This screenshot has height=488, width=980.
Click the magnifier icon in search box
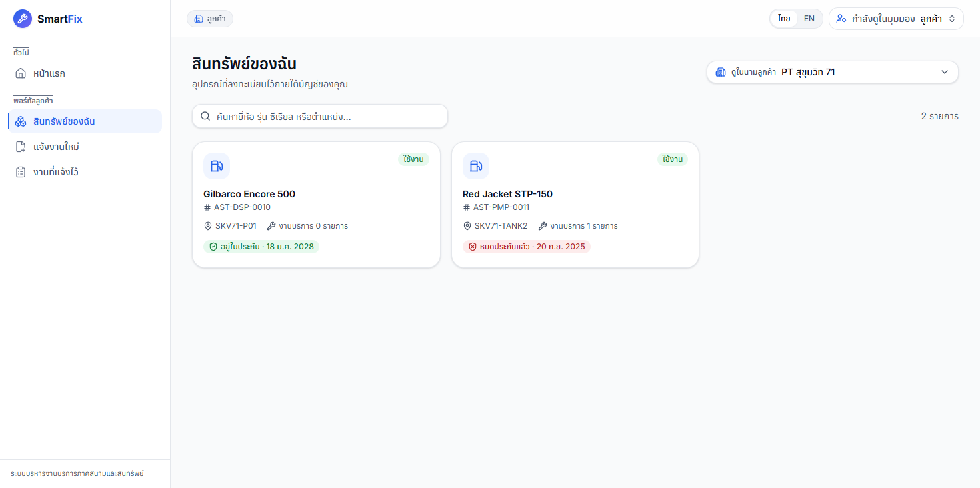[205, 116]
